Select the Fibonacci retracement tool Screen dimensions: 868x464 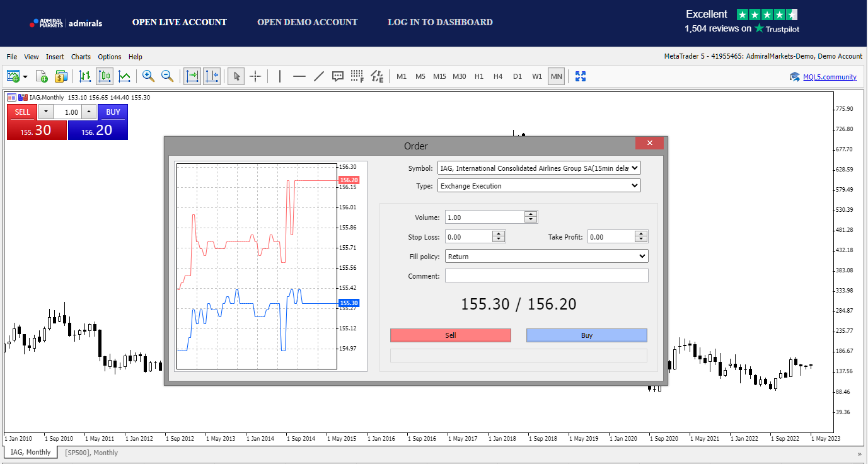(357, 76)
